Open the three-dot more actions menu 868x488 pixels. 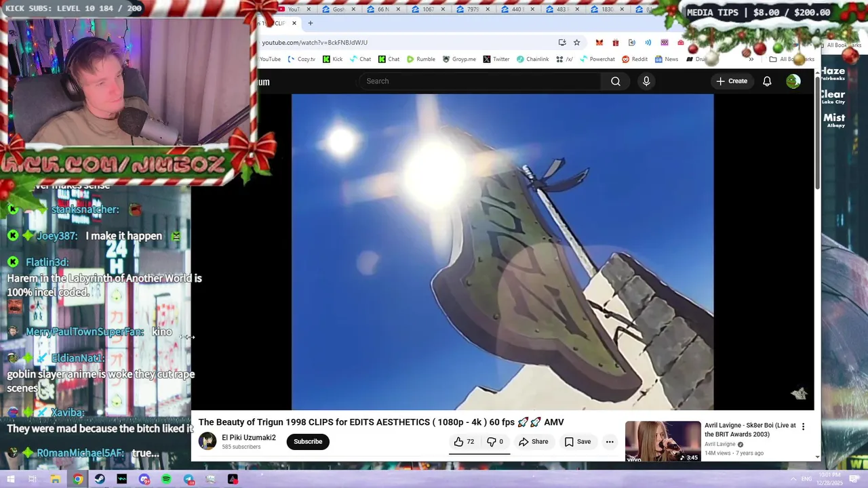[610, 442]
